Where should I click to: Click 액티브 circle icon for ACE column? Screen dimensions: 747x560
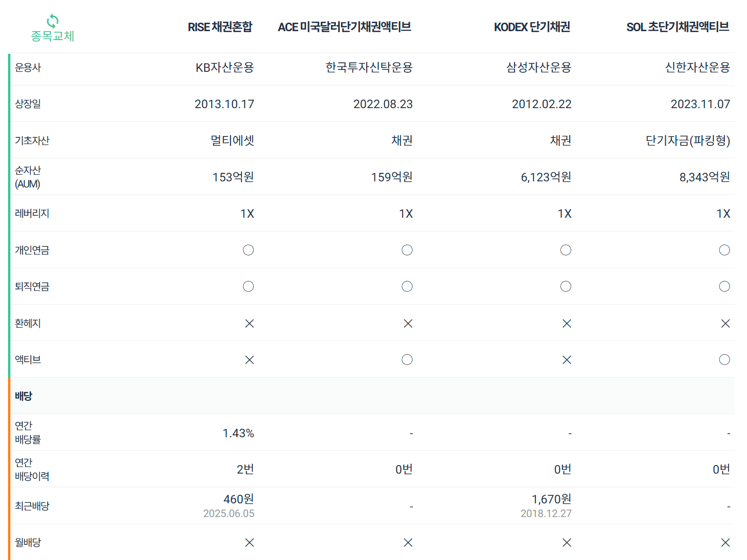407,360
